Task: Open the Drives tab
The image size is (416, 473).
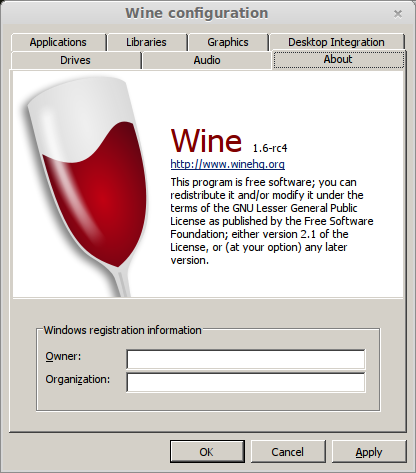Action: [76, 60]
